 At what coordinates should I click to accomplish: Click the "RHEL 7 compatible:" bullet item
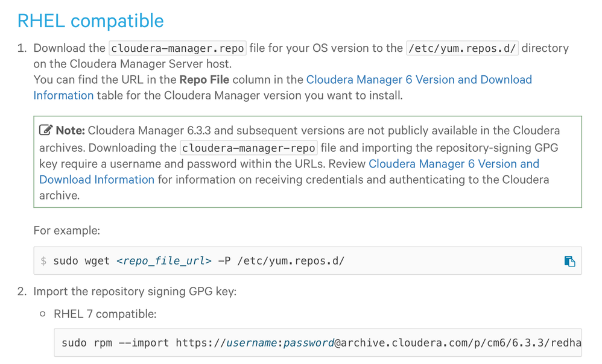pos(105,314)
